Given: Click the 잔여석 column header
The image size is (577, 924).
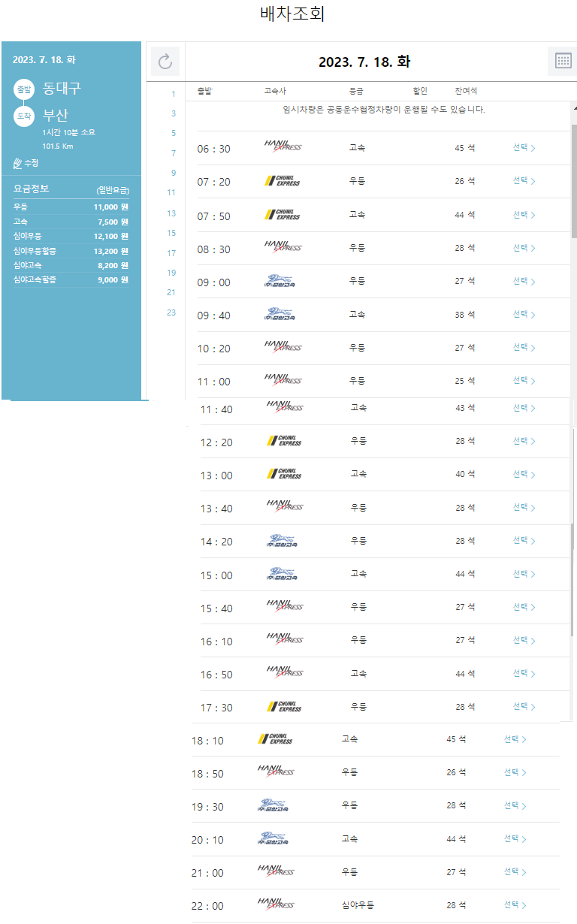Looking at the screenshot, I should pos(466,91).
